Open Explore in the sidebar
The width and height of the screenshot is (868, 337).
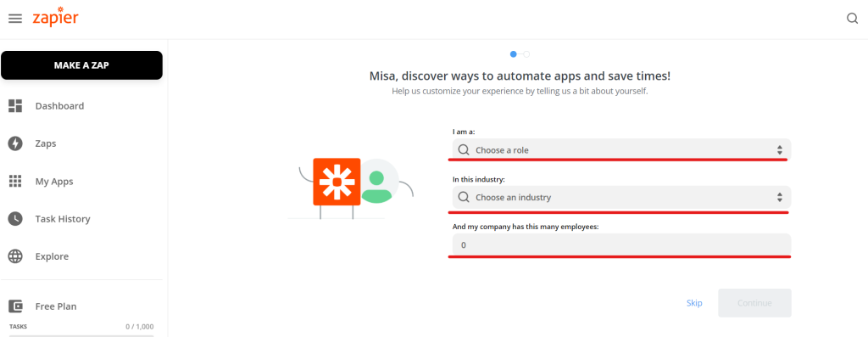pyautogui.click(x=52, y=256)
